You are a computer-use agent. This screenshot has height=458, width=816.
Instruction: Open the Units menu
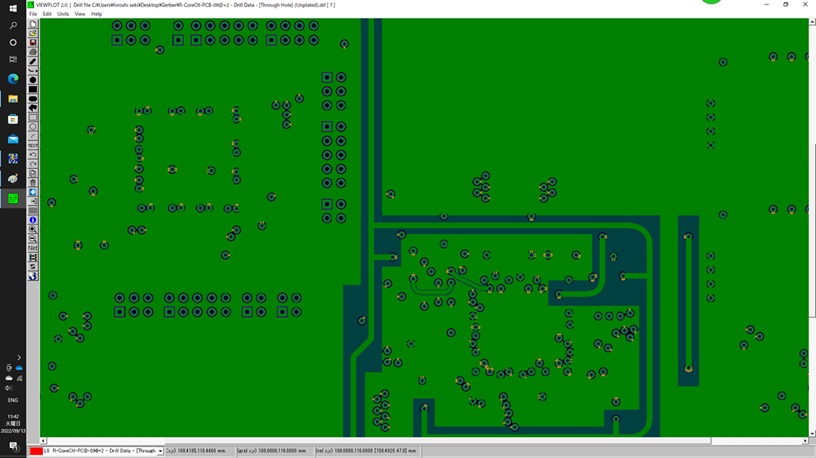coord(63,14)
